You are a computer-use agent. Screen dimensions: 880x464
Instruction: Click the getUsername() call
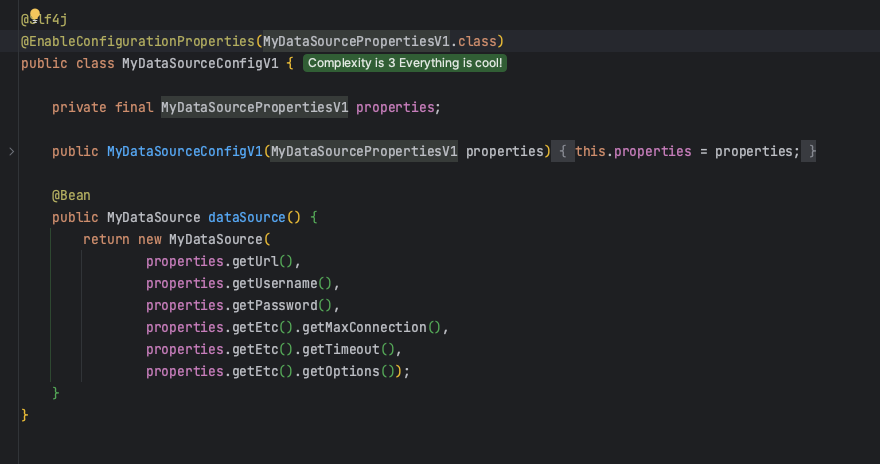(282, 283)
